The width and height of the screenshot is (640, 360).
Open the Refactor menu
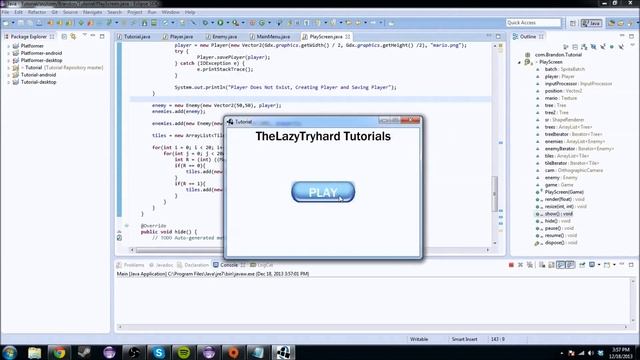(37, 12)
